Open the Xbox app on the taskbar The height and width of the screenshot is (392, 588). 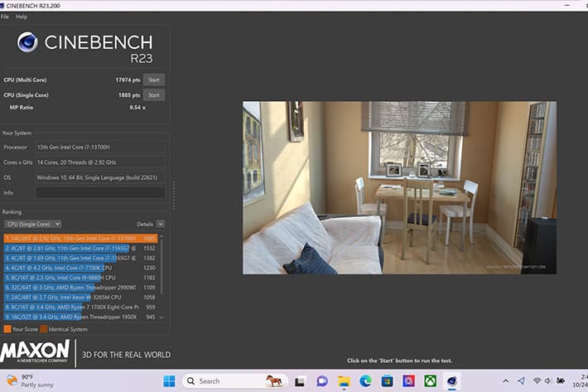click(x=431, y=381)
